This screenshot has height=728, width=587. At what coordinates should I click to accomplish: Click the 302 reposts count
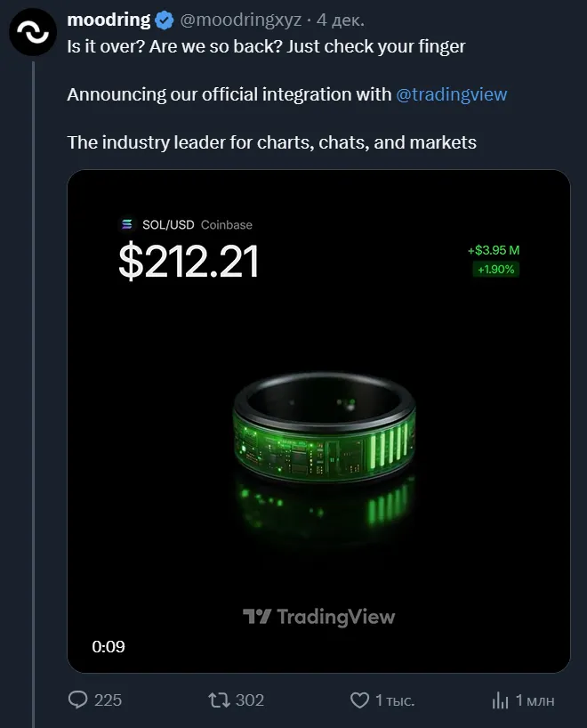coord(250,700)
